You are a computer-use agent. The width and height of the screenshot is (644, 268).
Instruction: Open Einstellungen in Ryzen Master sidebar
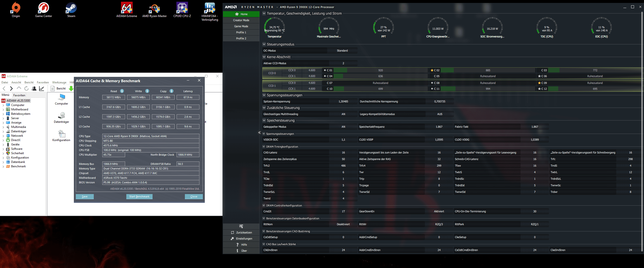coord(241,239)
